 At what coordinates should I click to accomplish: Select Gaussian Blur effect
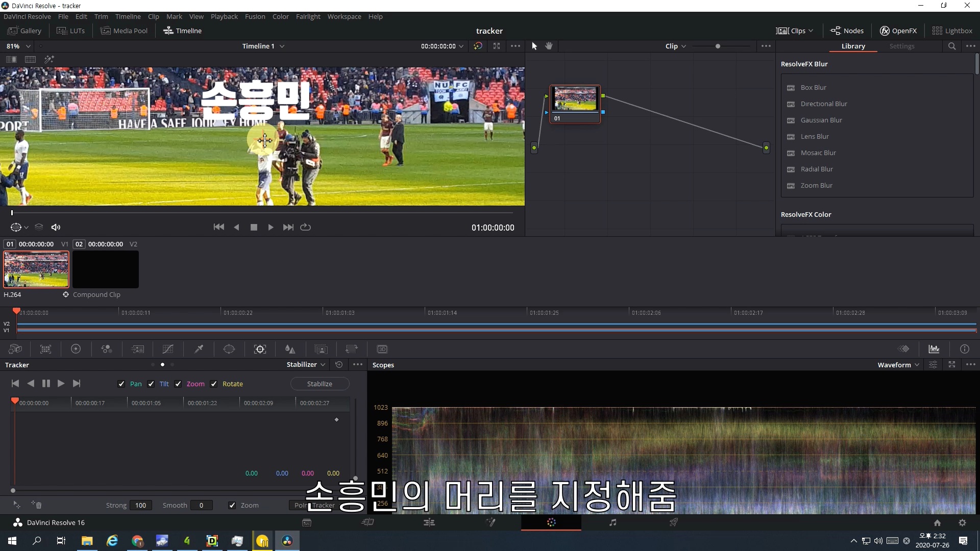pyautogui.click(x=821, y=120)
